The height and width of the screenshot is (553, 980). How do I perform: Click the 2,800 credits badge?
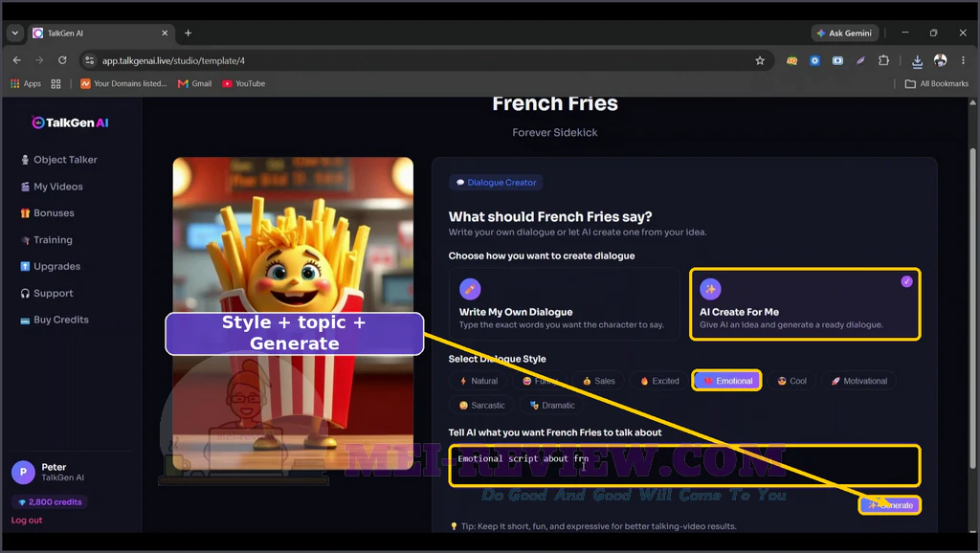pyautogui.click(x=50, y=502)
